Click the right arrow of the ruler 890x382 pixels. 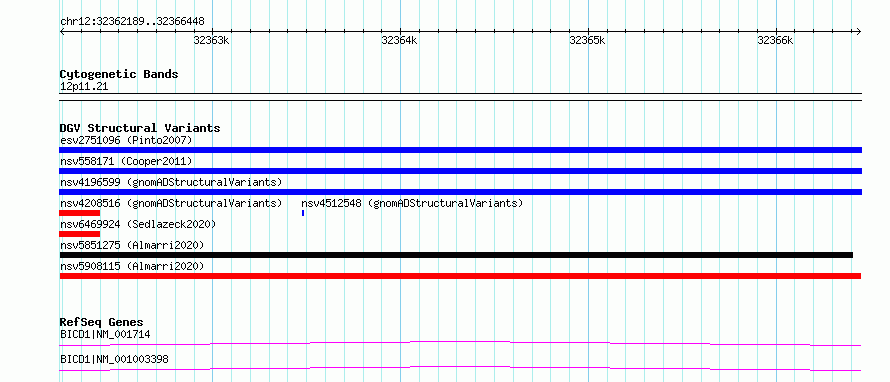click(859, 31)
